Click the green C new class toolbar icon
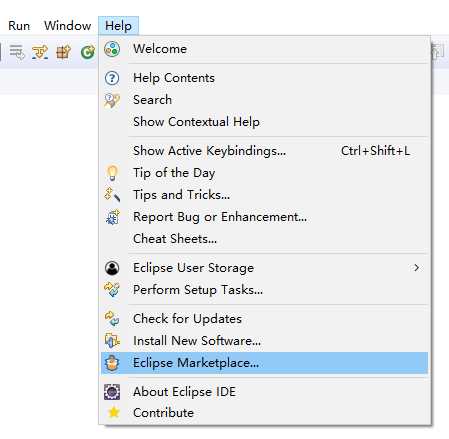 click(x=88, y=52)
